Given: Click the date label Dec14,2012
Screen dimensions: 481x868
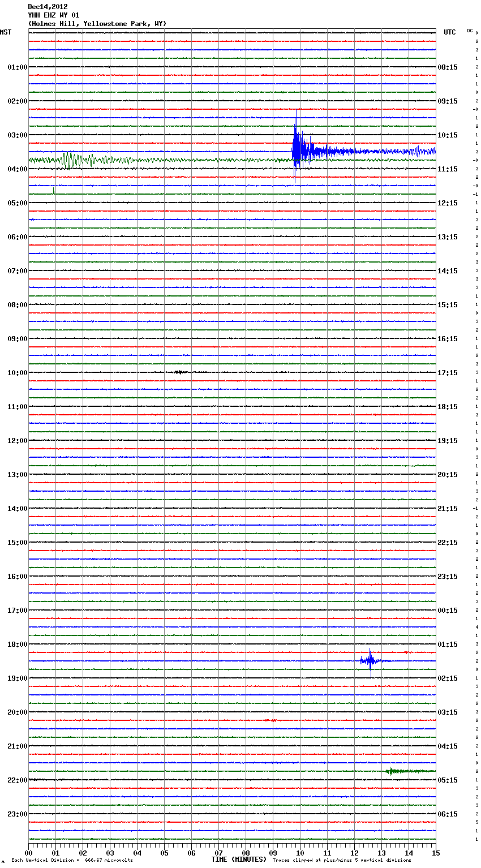Looking at the screenshot, I should (48, 7).
